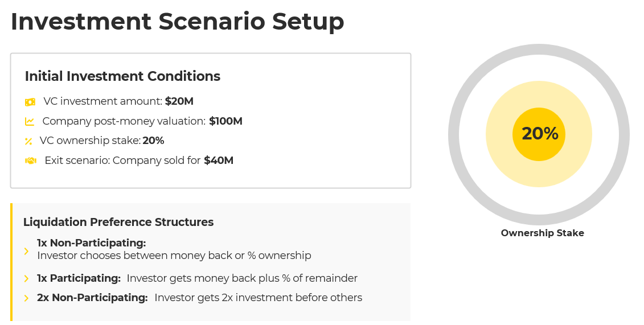This screenshot has height=325, width=644.
Task: Click the line chart icon beside post-money valuation
Action: pos(30,121)
